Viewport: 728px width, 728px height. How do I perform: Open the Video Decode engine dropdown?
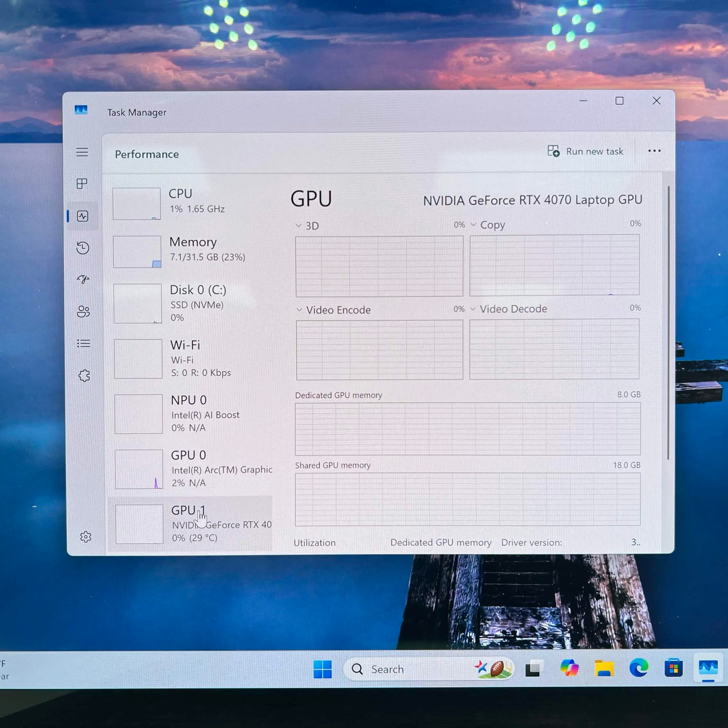[508, 309]
